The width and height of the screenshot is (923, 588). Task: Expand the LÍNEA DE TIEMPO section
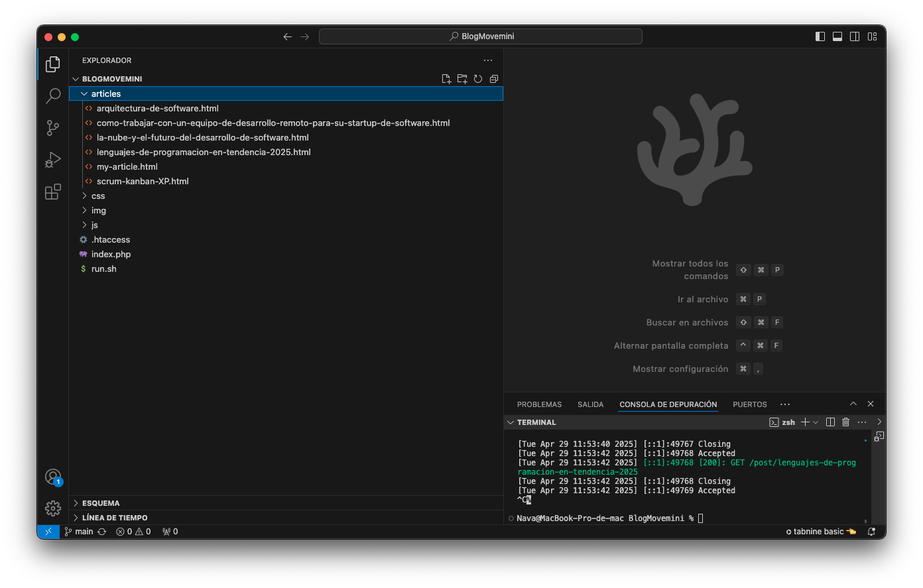tap(286, 518)
